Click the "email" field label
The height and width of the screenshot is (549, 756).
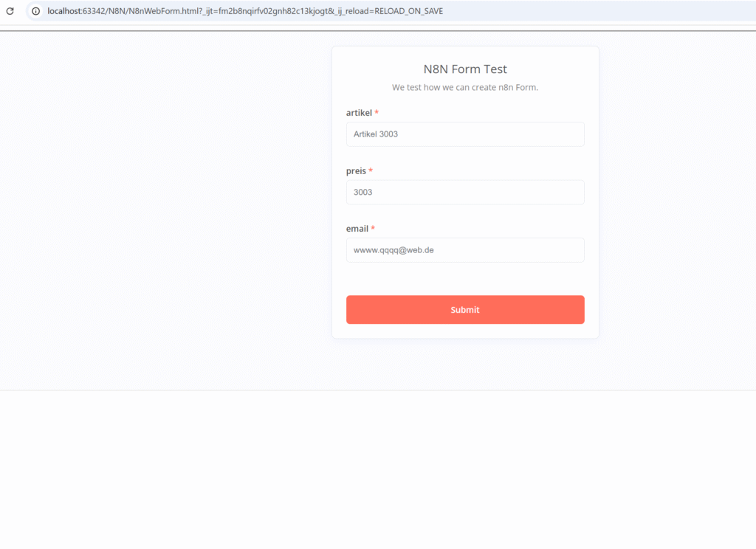tap(357, 228)
